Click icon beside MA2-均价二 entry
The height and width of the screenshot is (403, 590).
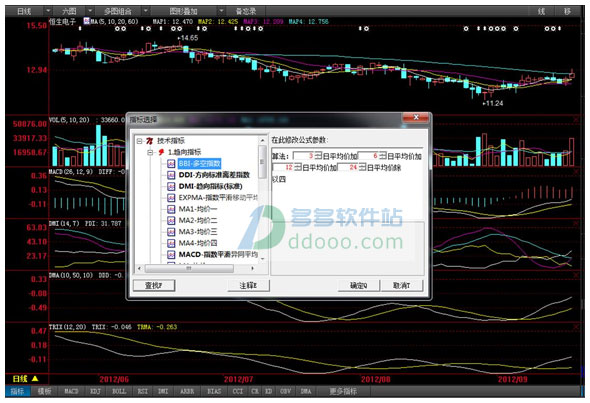point(171,220)
